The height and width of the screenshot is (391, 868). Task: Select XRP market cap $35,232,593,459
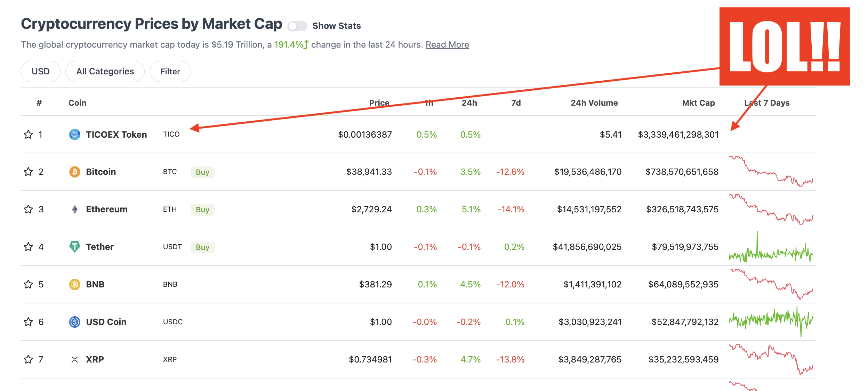pos(683,359)
